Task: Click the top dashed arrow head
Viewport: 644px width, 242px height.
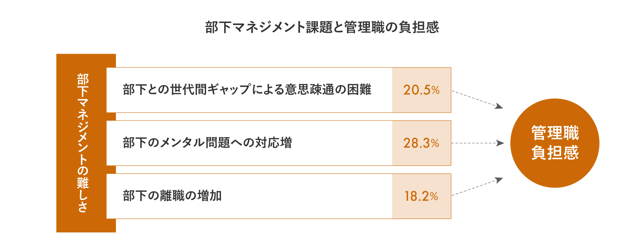Action: click(x=499, y=106)
